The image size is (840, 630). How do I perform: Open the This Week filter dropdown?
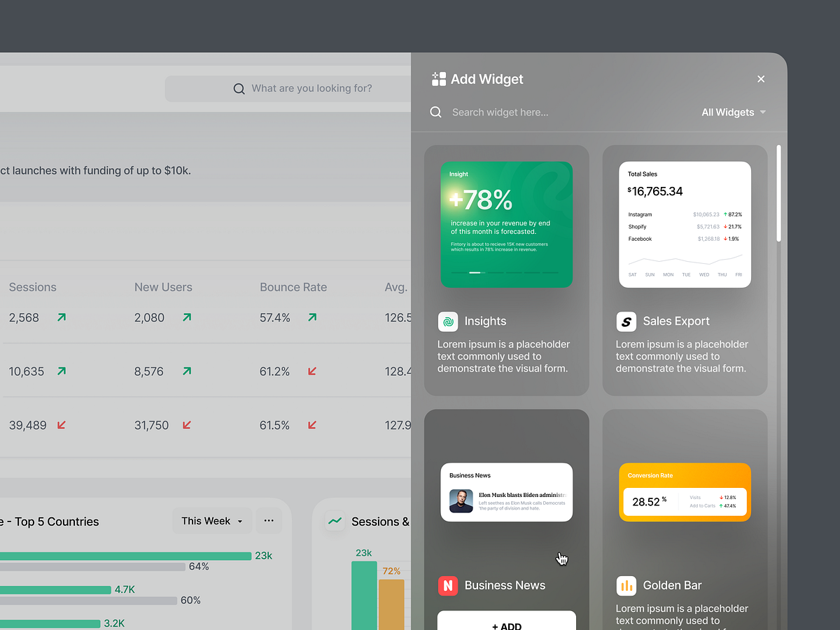[x=211, y=521]
